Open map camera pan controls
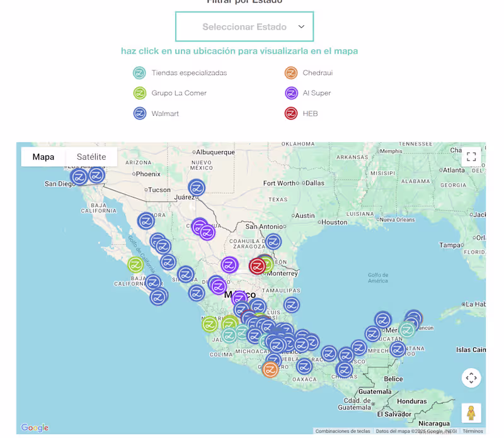 pyautogui.click(x=471, y=378)
